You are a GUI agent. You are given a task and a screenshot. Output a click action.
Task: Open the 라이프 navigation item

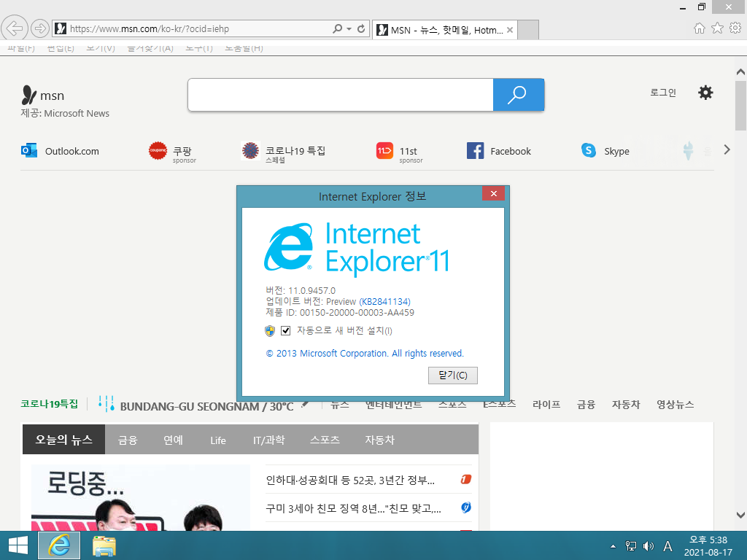(546, 404)
